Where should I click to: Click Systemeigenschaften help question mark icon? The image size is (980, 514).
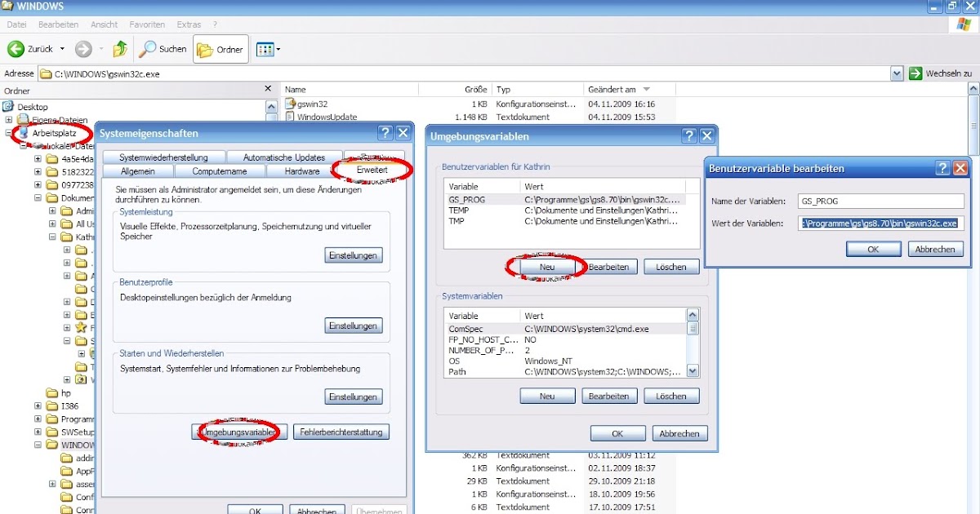[x=385, y=133]
